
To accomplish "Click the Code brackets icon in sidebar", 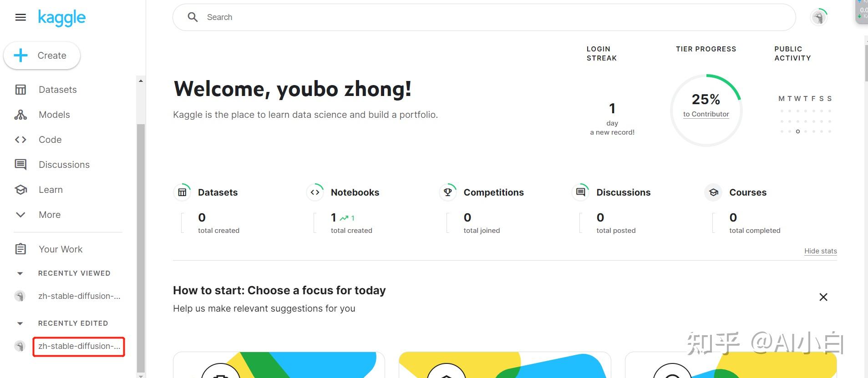I will pyautogui.click(x=20, y=140).
